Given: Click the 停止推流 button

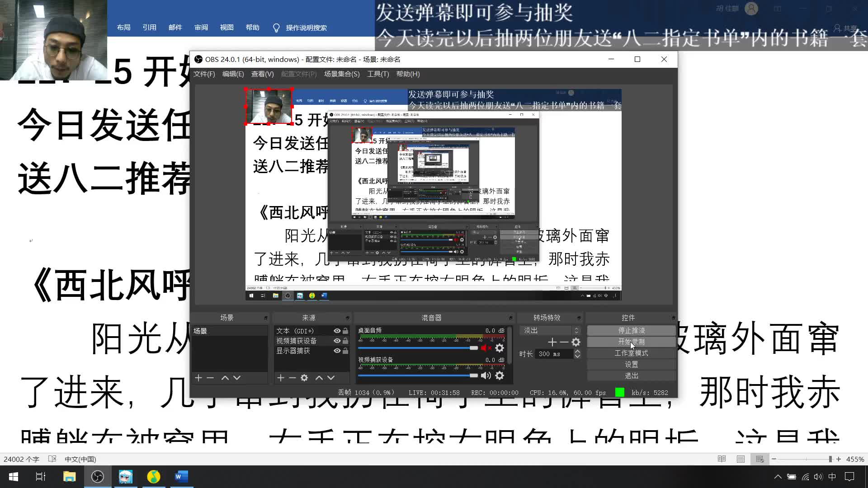Looking at the screenshot, I should click(632, 331).
